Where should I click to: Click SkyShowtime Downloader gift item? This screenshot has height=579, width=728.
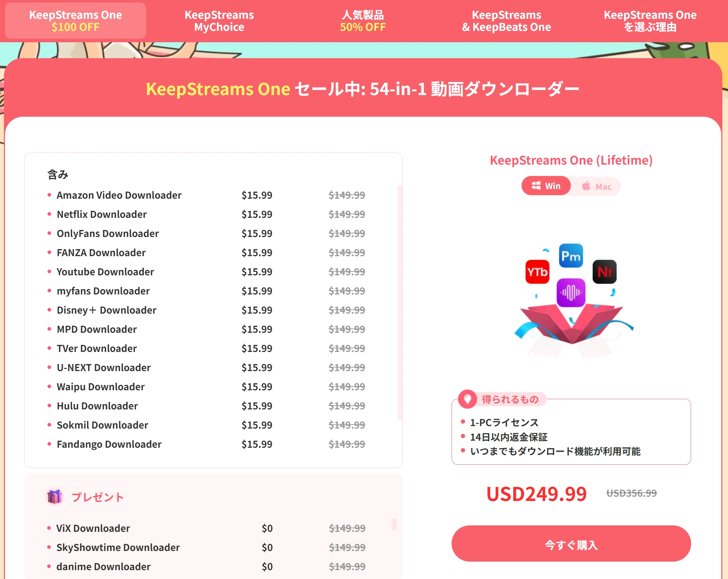point(118,547)
